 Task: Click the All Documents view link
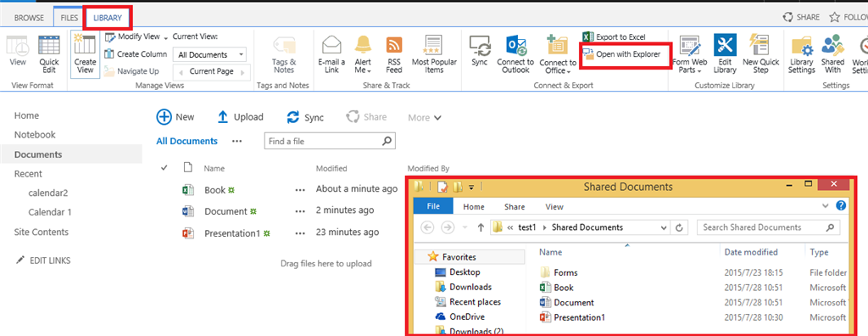point(187,142)
